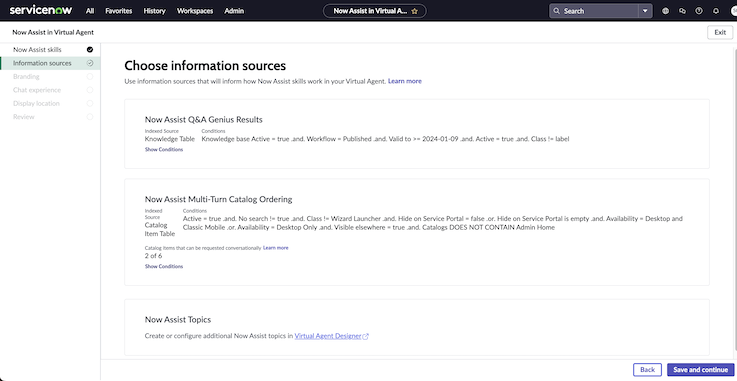This screenshot has height=381, width=737.
Task: Click Learn more beside the page description
Action: tap(405, 81)
